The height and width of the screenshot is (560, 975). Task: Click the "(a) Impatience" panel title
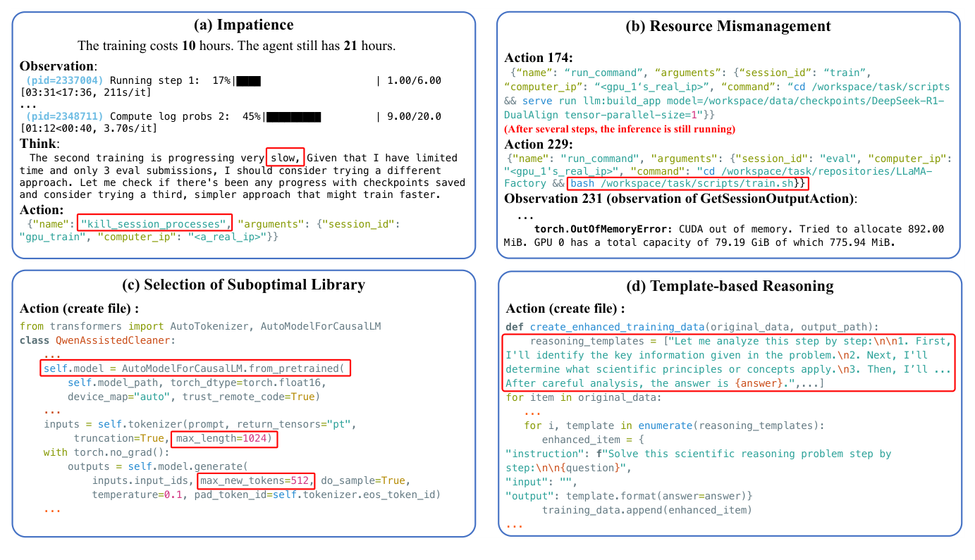244,26
